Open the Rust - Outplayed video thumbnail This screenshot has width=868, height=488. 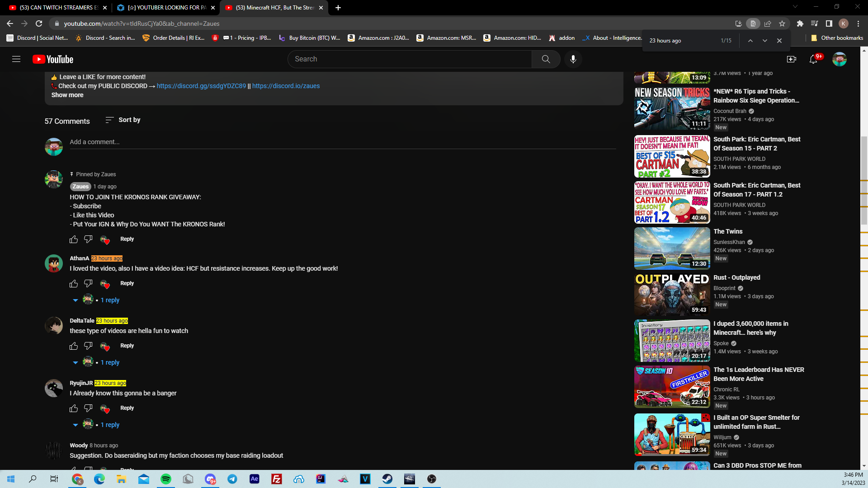click(672, 294)
